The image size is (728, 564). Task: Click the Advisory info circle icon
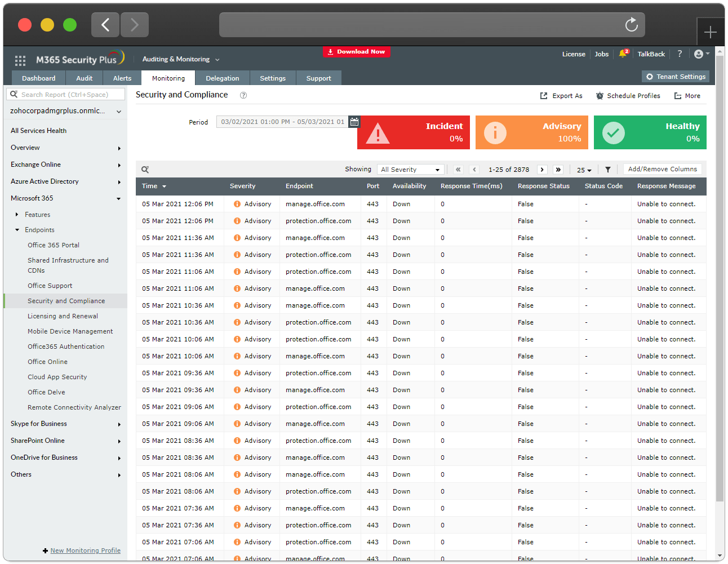click(x=495, y=133)
